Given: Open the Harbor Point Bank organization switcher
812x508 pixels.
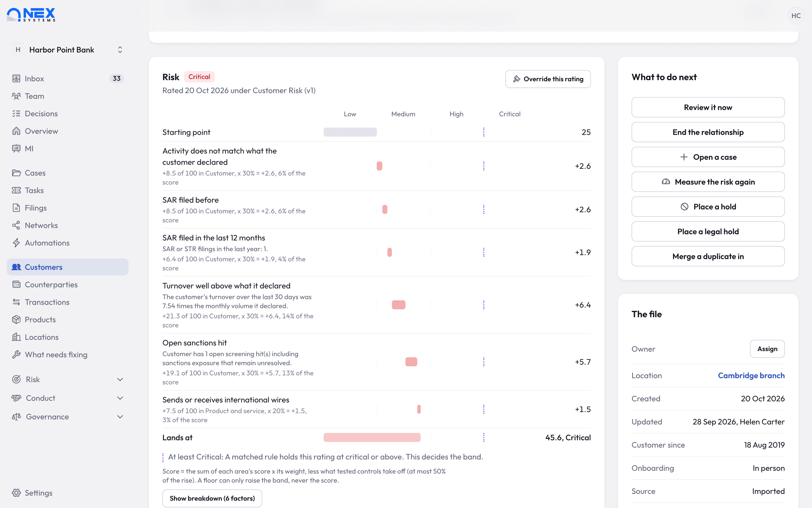Looking at the screenshot, I should click(x=67, y=50).
